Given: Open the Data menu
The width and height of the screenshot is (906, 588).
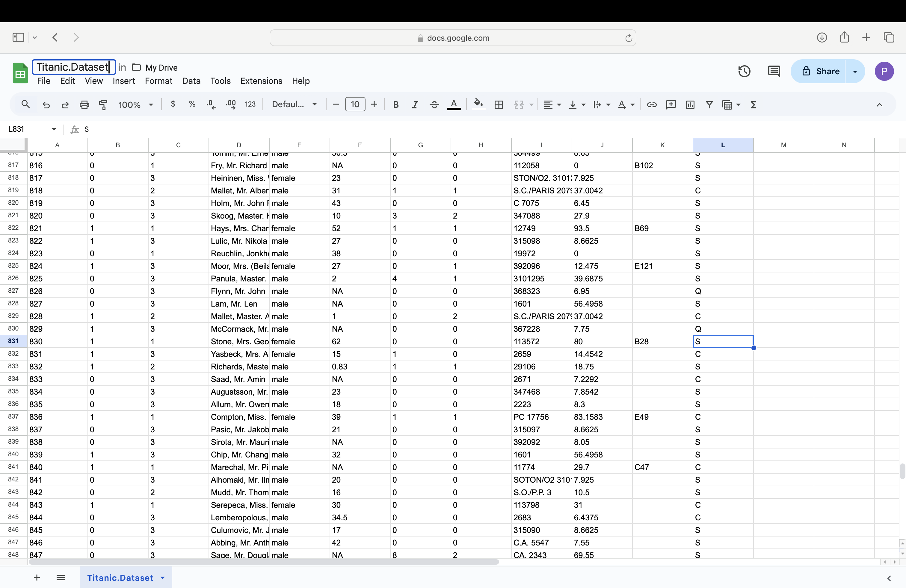Looking at the screenshot, I should [191, 81].
